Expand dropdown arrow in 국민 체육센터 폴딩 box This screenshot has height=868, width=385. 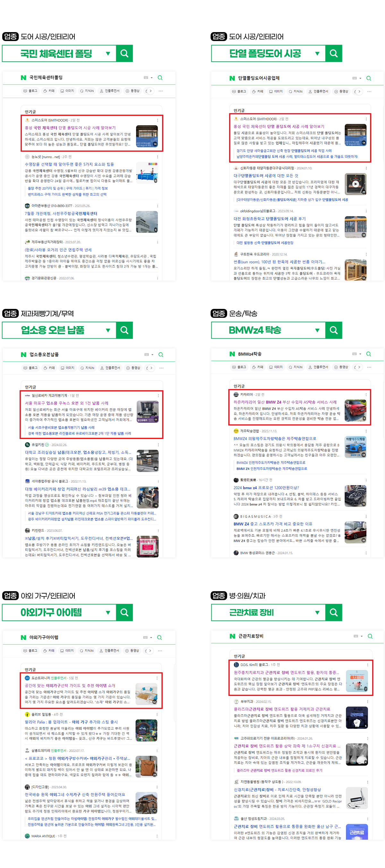pyautogui.click(x=108, y=54)
